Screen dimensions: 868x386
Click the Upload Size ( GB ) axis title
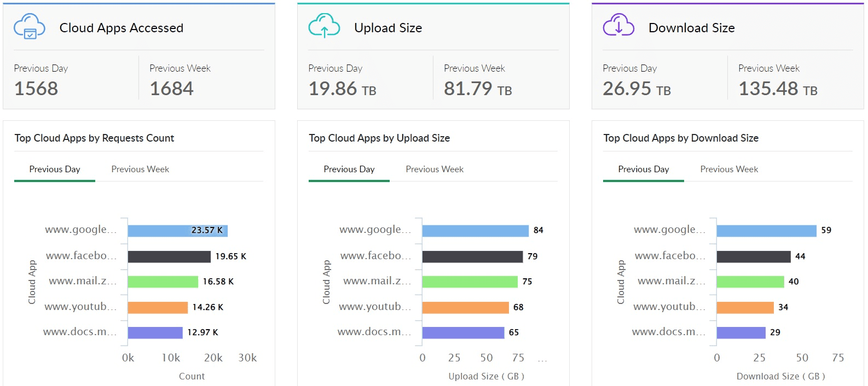coord(487,376)
